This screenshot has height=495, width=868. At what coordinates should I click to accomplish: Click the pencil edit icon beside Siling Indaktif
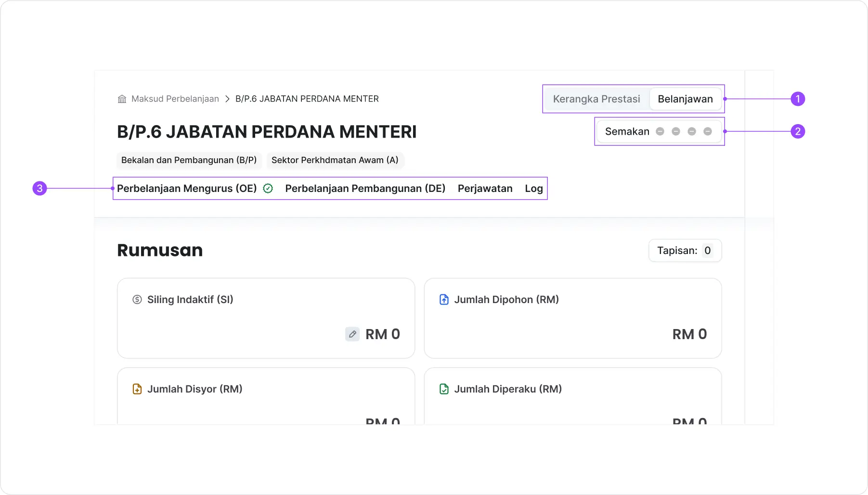point(352,334)
